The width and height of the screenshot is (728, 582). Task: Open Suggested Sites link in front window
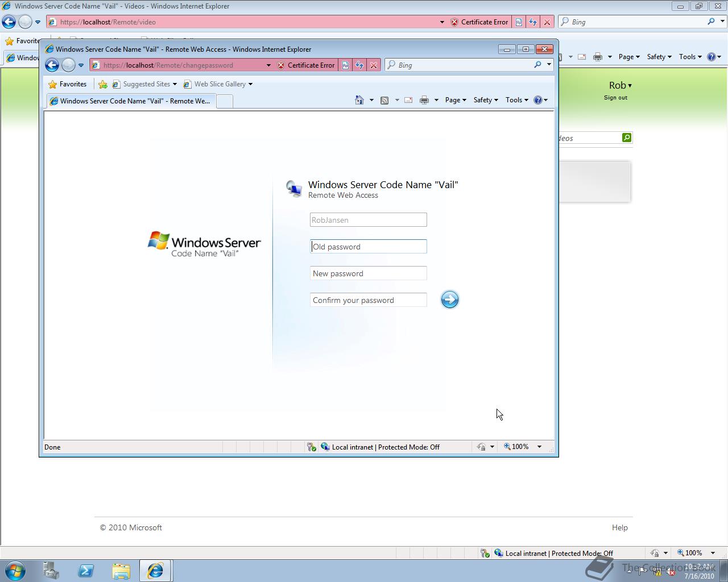coord(144,84)
